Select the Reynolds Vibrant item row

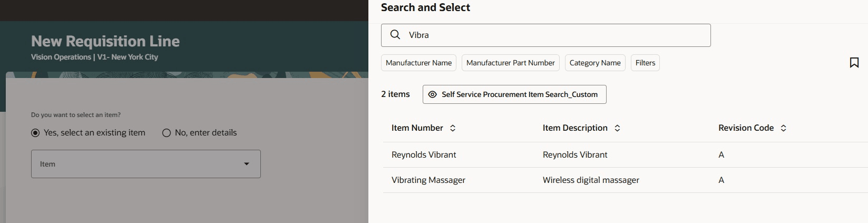click(x=424, y=155)
